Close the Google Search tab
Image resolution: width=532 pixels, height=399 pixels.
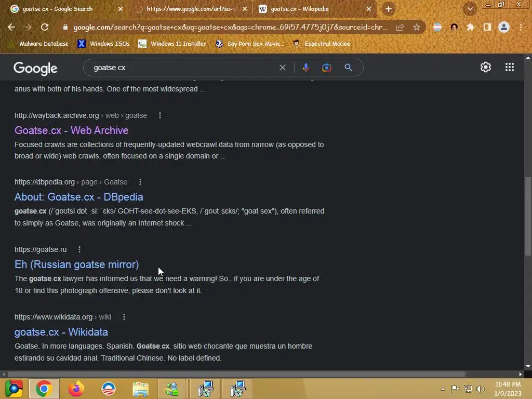(x=121, y=9)
